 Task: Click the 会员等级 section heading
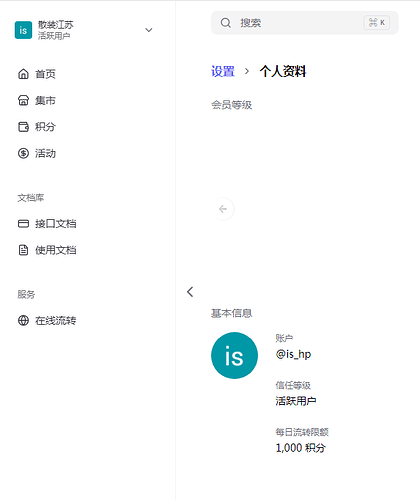pyautogui.click(x=232, y=105)
